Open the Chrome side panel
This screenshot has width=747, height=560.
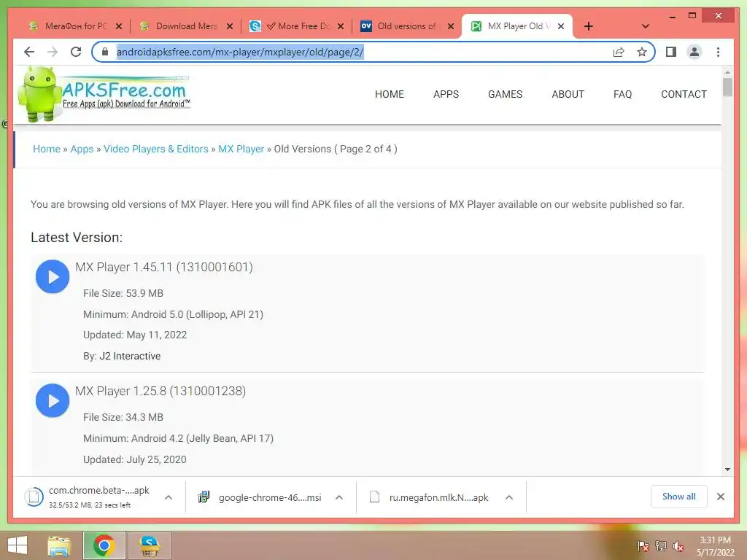click(671, 52)
